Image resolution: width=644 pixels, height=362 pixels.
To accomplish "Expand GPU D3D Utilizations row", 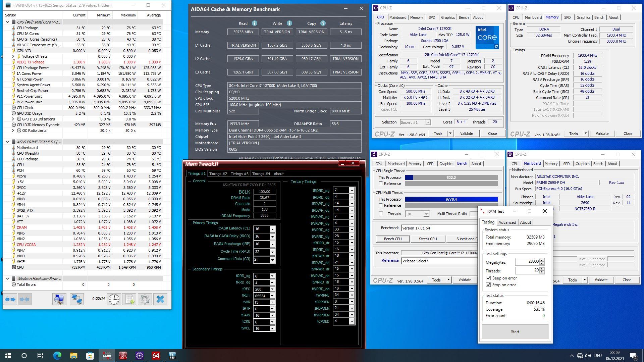I will (13, 119).
